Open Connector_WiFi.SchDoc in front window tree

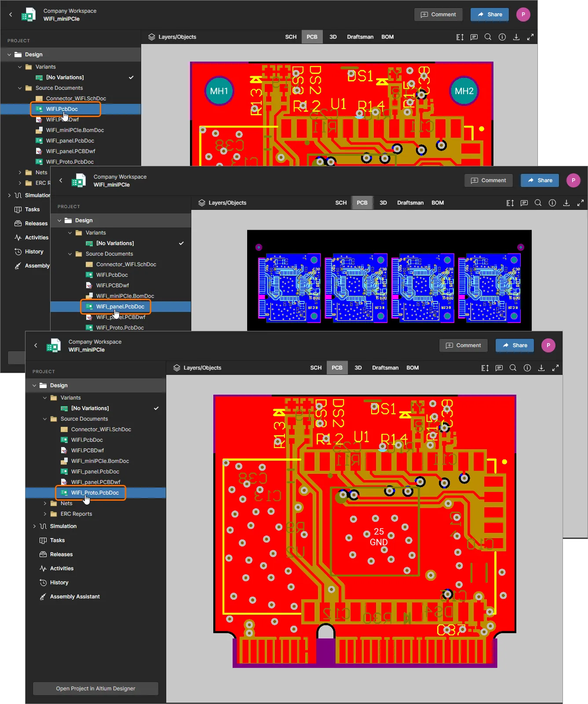(101, 429)
